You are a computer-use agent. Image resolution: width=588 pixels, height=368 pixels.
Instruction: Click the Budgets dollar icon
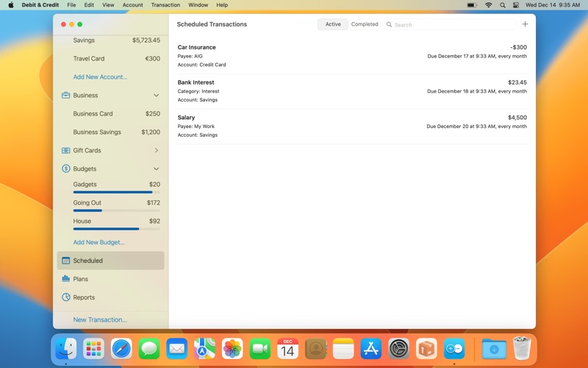coord(65,169)
